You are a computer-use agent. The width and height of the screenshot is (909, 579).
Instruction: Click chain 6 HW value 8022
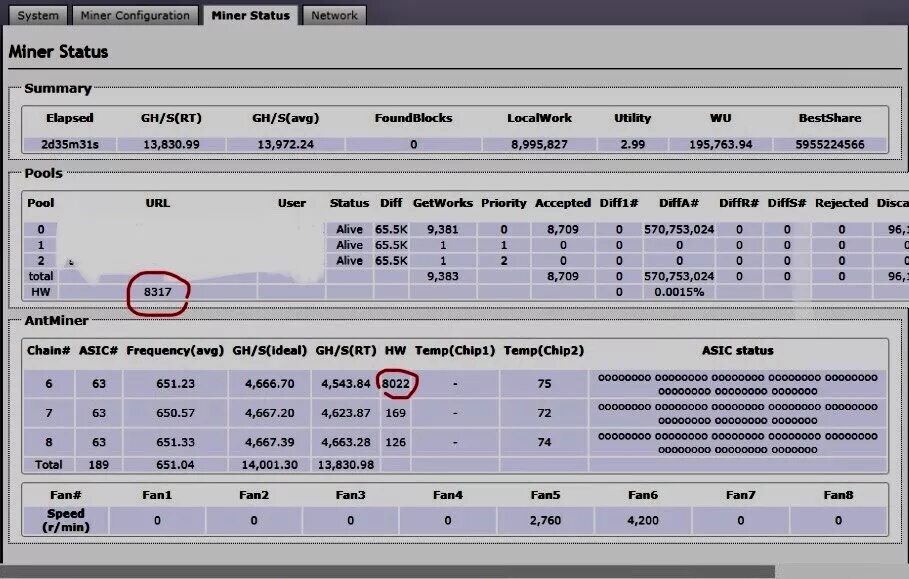(x=395, y=384)
